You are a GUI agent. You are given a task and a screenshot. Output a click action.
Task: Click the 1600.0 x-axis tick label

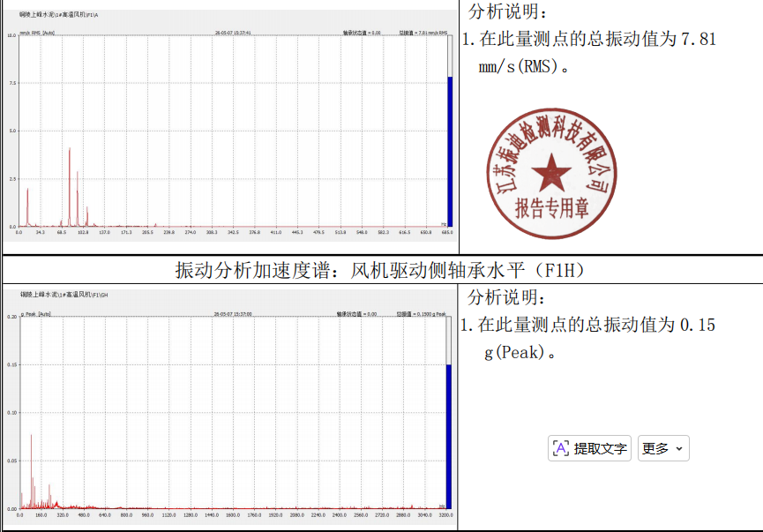point(233,514)
